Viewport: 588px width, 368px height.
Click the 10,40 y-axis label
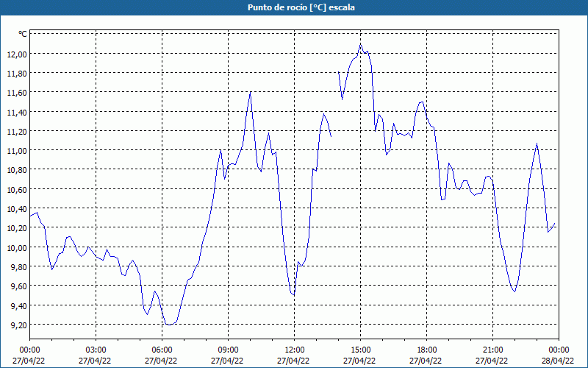coord(17,208)
